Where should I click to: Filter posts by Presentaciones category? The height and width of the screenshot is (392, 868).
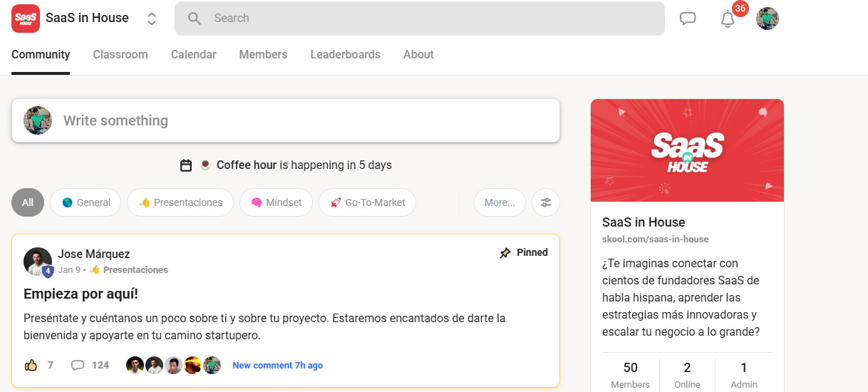click(180, 202)
